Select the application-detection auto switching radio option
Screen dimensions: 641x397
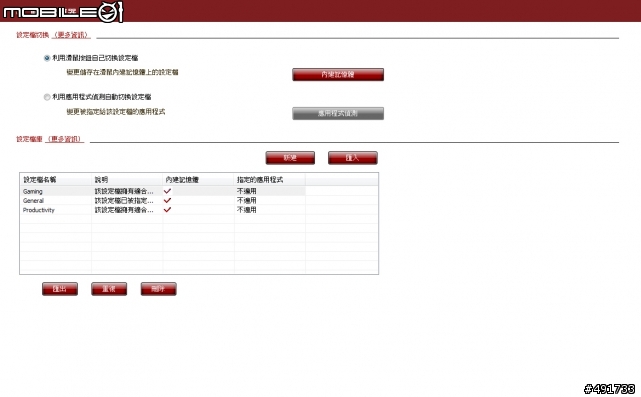(x=47, y=97)
